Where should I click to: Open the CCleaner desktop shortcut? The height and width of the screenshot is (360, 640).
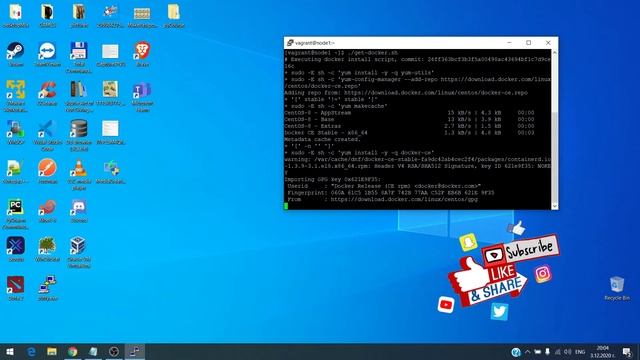pos(47,93)
